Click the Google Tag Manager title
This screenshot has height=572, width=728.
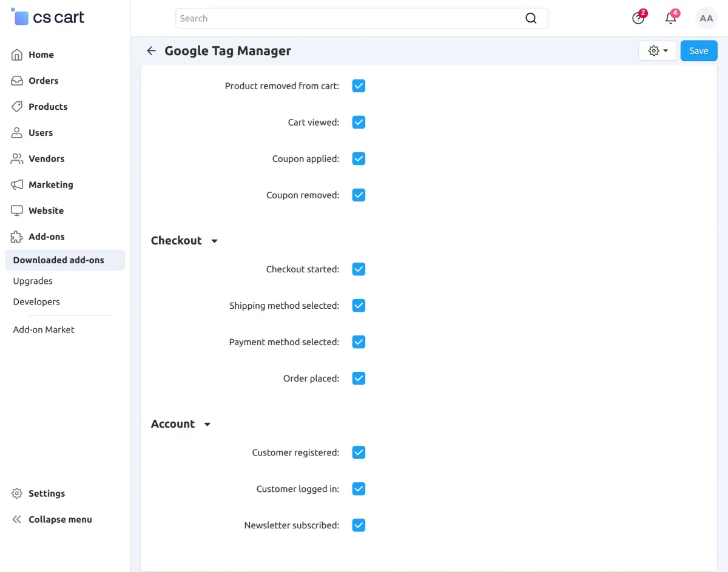tap(228, 51)
